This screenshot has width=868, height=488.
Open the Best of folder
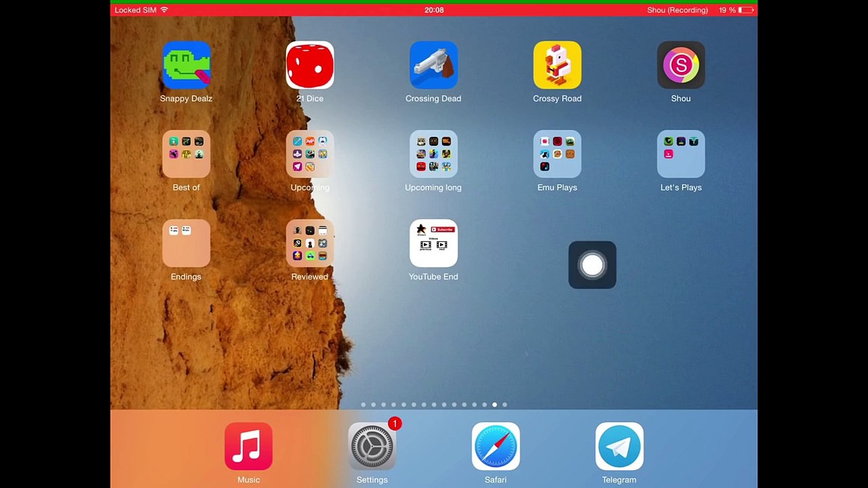186,154
